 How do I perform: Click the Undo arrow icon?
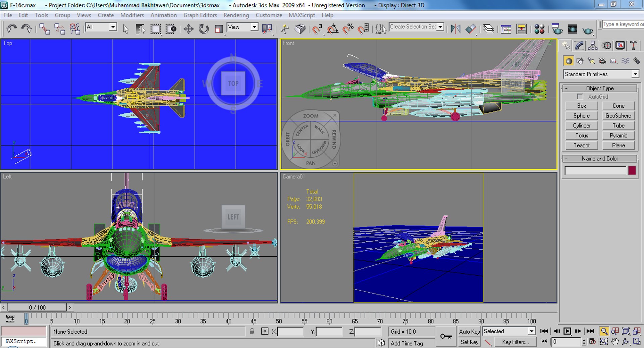(x=11, y=29)
